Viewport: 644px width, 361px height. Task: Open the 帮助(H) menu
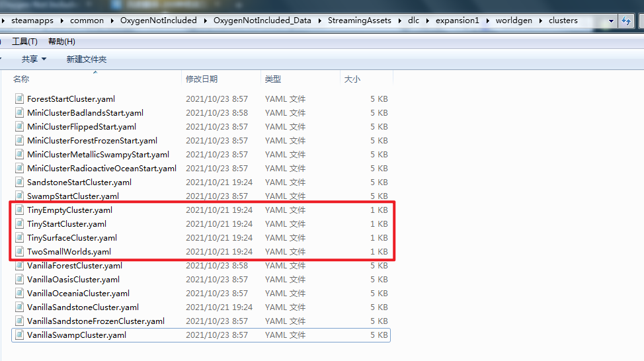[x=61, y=42]
